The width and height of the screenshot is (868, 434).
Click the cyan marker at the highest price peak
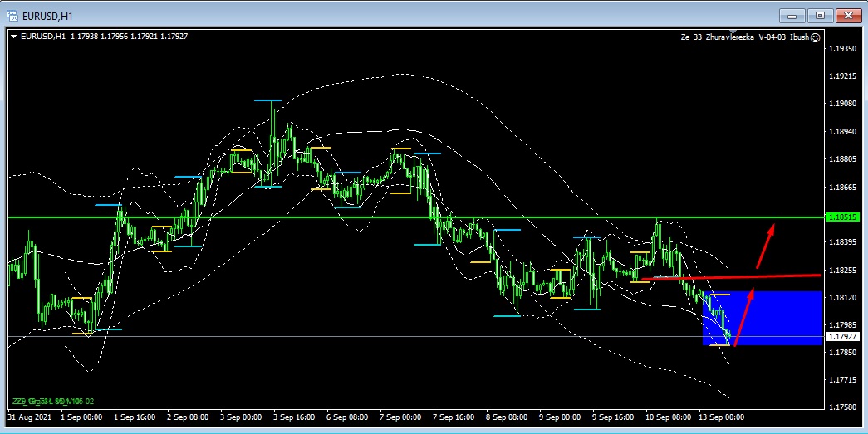267,100
